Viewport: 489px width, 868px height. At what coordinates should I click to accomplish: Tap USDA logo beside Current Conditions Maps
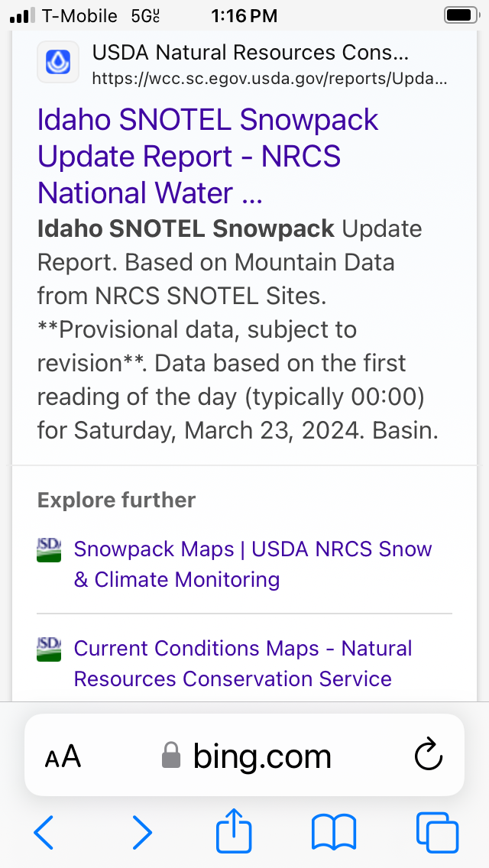[49, 649]
